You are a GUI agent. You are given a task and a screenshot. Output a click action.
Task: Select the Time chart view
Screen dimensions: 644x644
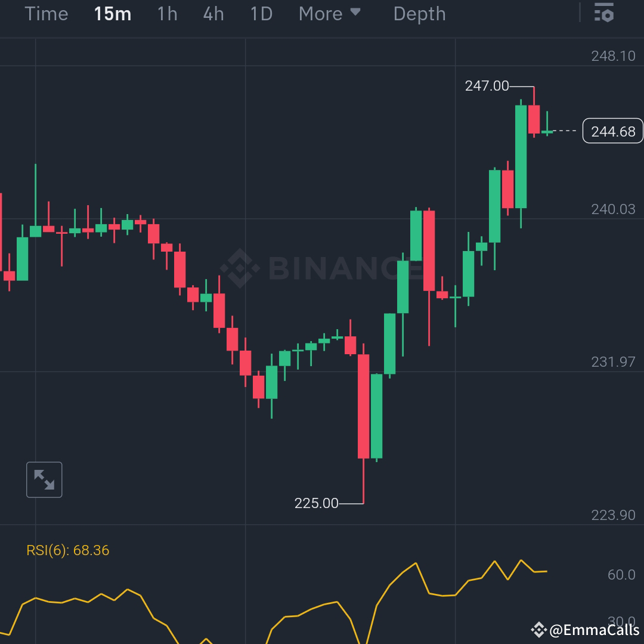click(47, 14)
